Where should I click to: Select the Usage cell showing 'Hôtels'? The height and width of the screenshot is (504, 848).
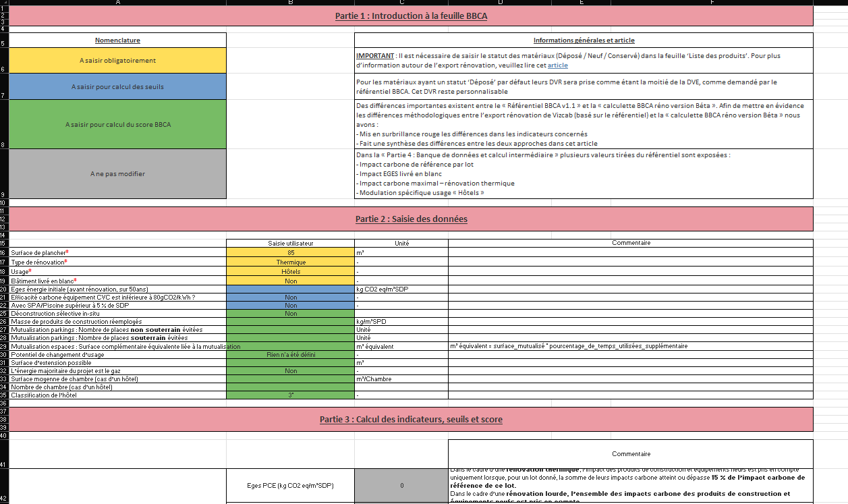(291, 271)
